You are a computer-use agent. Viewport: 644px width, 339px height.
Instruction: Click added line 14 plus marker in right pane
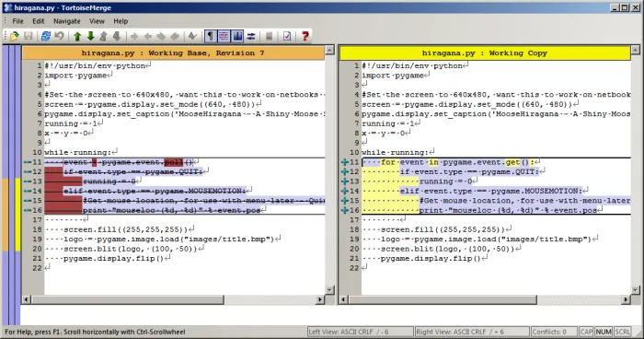click(x=345, y=191)
